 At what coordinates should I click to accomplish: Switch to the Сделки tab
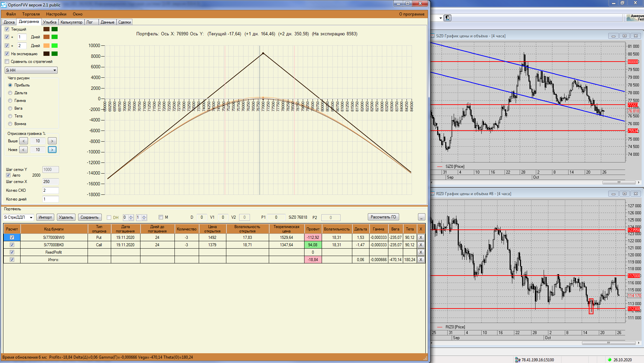point(125,22)
